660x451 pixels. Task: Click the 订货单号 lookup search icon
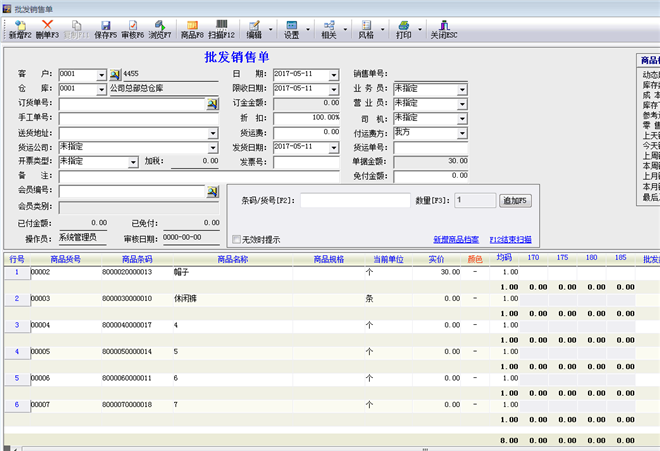click(x=212, y=104)
